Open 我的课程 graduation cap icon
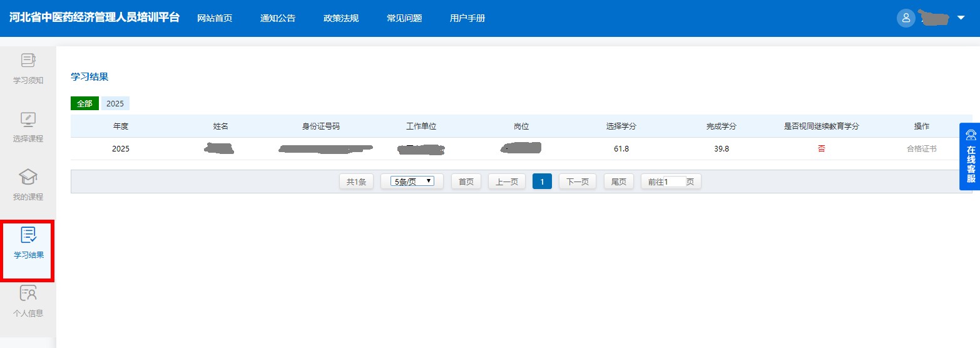The width and height of the screenshot is (980, 348). 28,177
